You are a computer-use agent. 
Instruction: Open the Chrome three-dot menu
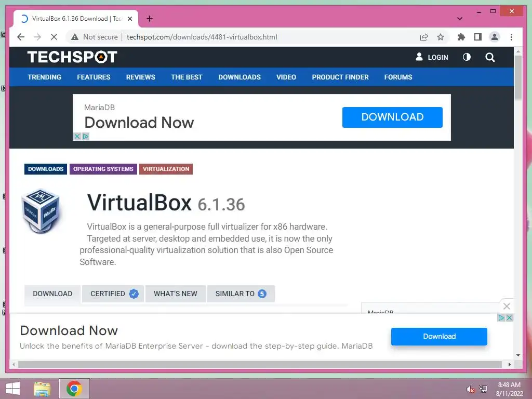pos(511,37)
